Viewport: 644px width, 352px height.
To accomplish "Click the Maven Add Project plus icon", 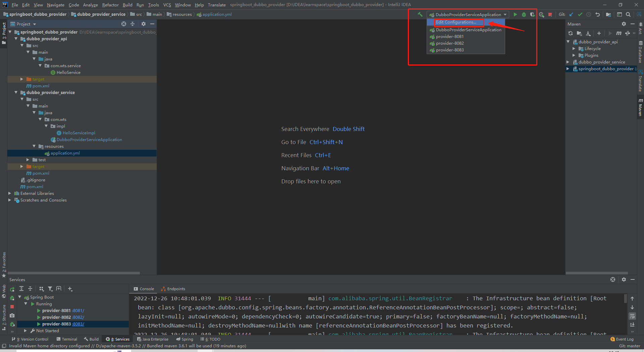I will coord(599,33).
